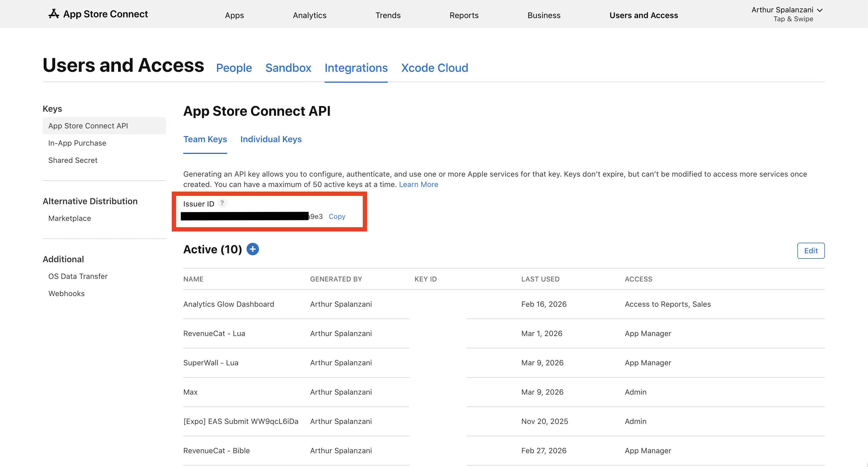Add a new key with the plus icon
This screenshot has width=868, height=467.
pyautogui.click(x=253, y=249)
